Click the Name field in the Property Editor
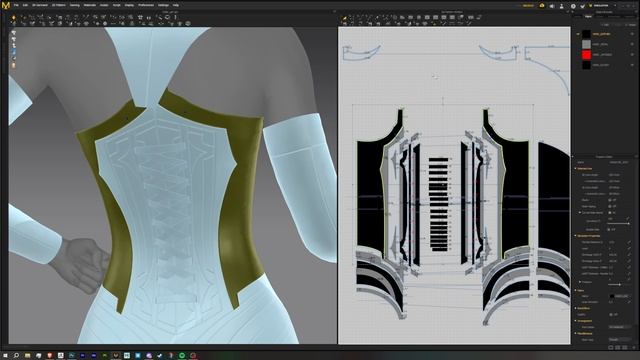640x360 pixels. 619,162
